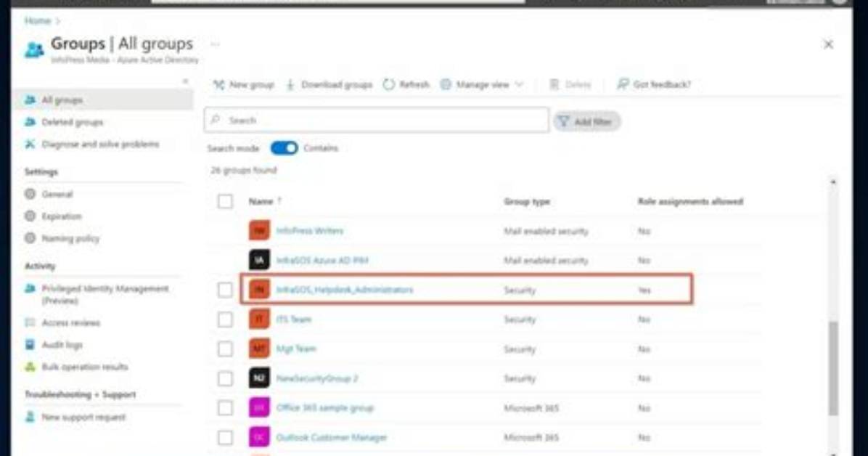Sort by the Name column

(265, 201)
